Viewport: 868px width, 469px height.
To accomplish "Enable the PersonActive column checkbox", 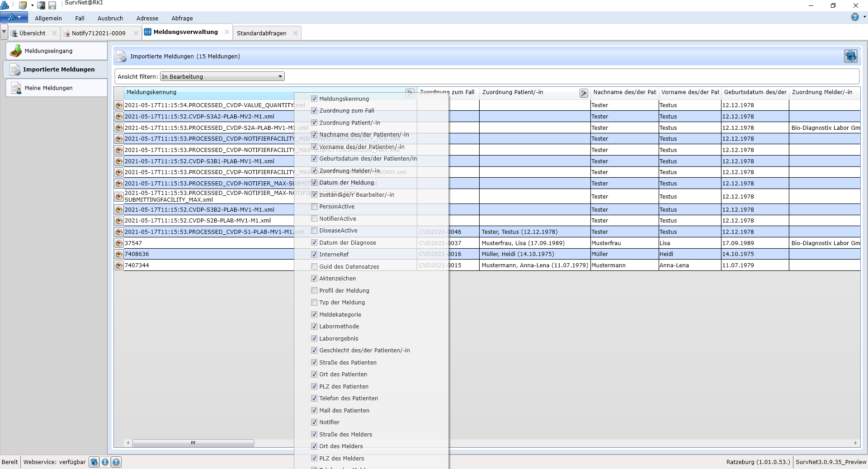I will (x=314, y=207).
